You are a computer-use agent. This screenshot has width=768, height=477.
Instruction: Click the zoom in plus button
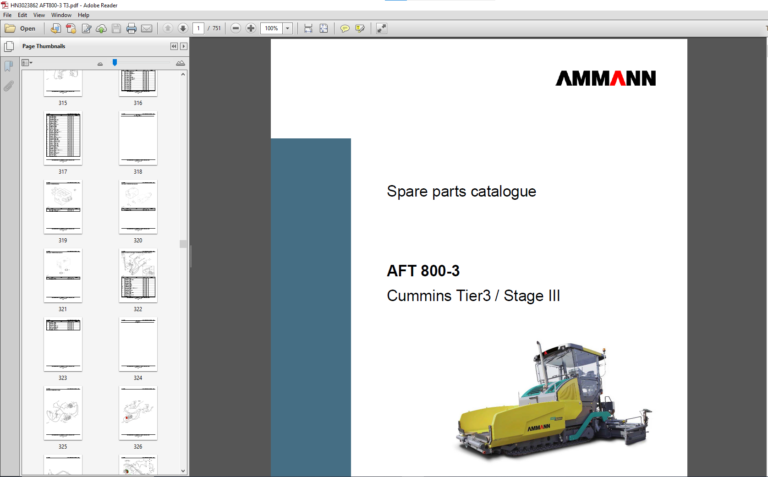(250, 28)
